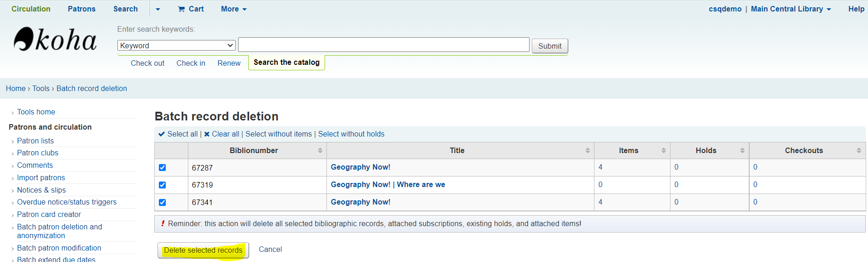Open the Help link
This screenshot has height=262, width=868.
pos(856,9)
